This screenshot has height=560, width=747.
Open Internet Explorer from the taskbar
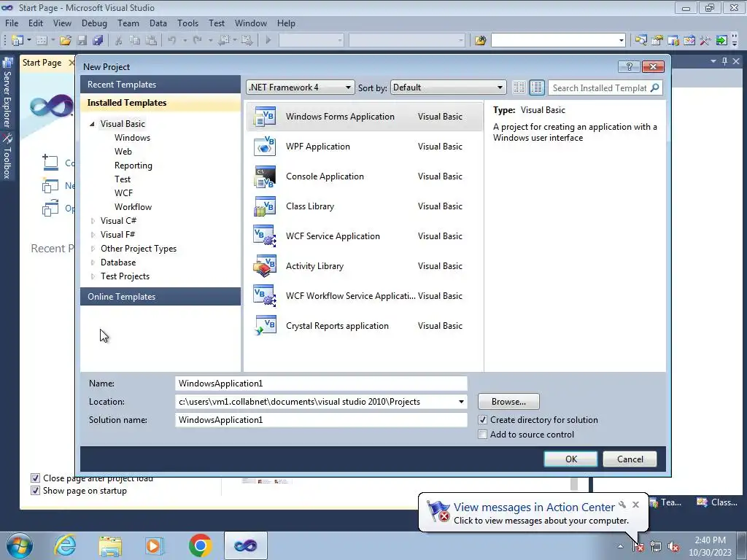pos(65,545)
